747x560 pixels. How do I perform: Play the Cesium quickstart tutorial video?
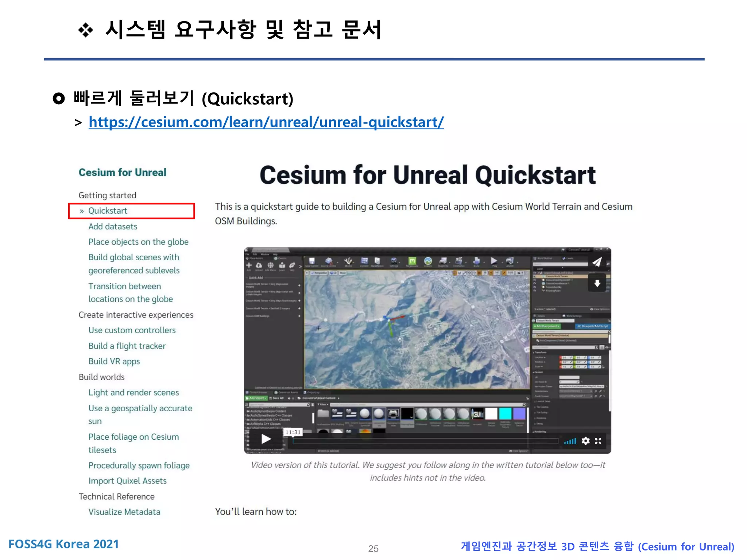[266, 439]
